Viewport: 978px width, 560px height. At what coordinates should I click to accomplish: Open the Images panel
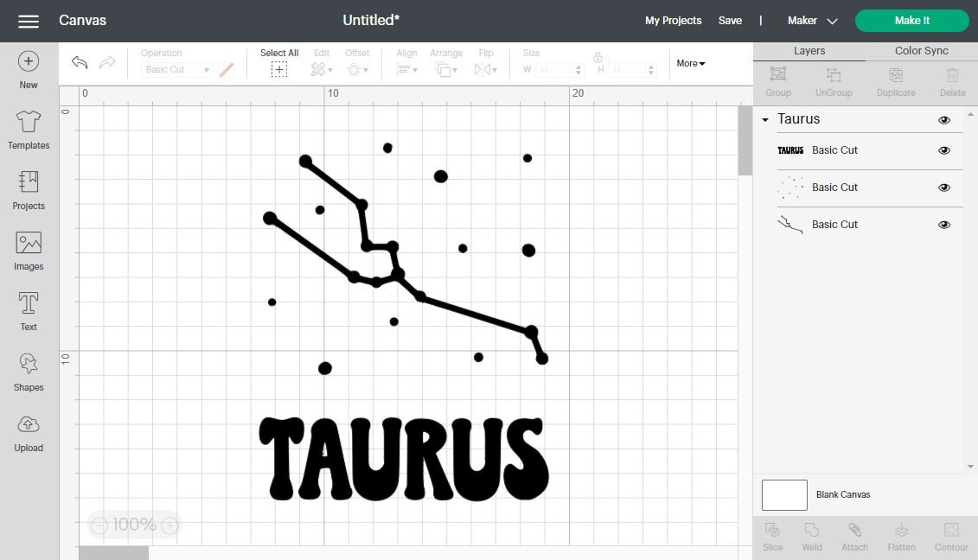click(x=29, y=250)
